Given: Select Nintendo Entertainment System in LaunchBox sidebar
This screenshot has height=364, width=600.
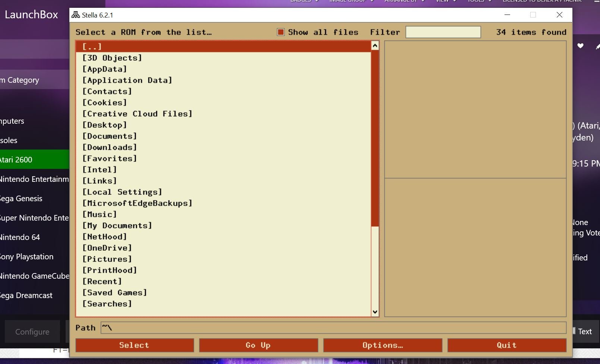Looking at the screenshot, I should pyautogui.click(x=35, y=179).
